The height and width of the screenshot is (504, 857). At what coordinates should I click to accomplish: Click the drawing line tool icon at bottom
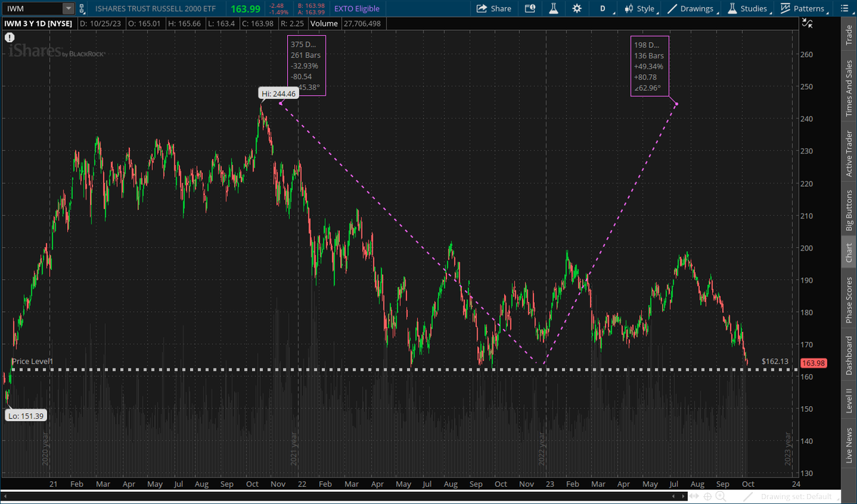pos(749,496)
